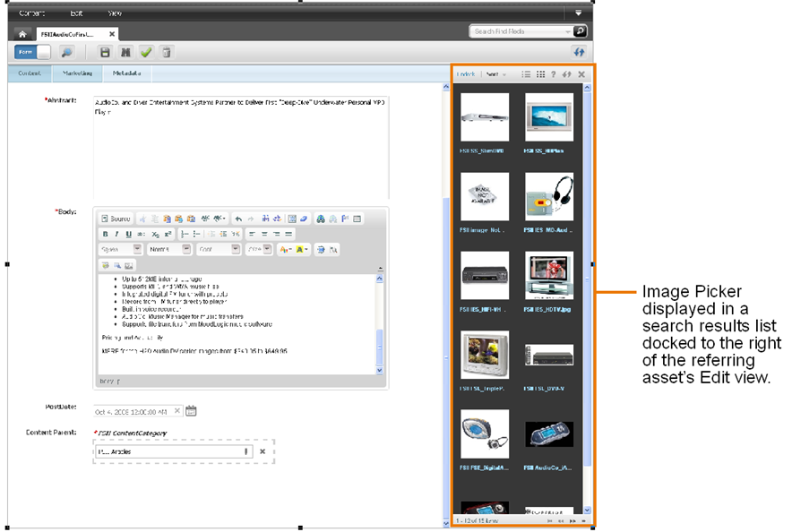792x532 pixels.
Task: Clear the PostDate field value
Action: click(177, 411)
